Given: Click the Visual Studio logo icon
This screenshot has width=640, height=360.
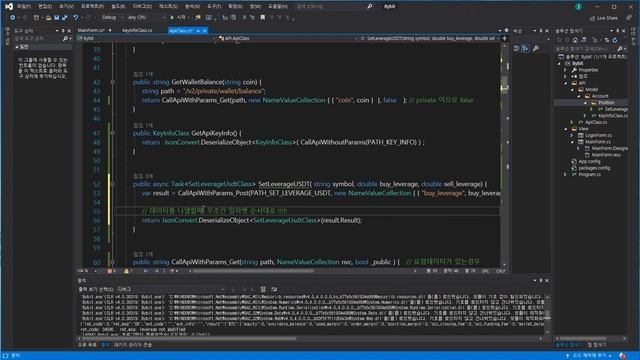Looking at the screenshot, I should 9,6.
